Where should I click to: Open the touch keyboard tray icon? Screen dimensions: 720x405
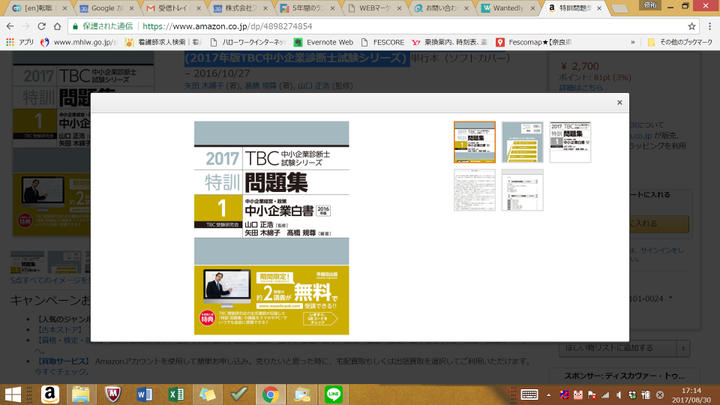click(x=529, y=394)
